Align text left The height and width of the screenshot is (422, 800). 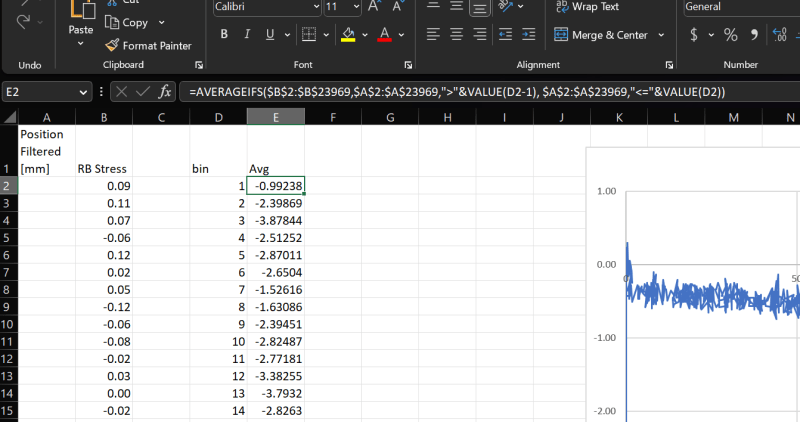click(x=433, y=34)
